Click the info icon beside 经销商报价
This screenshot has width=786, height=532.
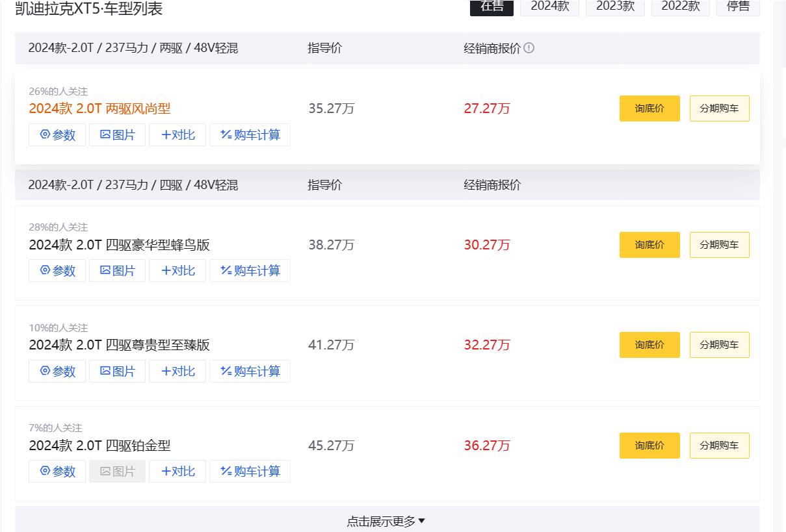pos(529,48)
